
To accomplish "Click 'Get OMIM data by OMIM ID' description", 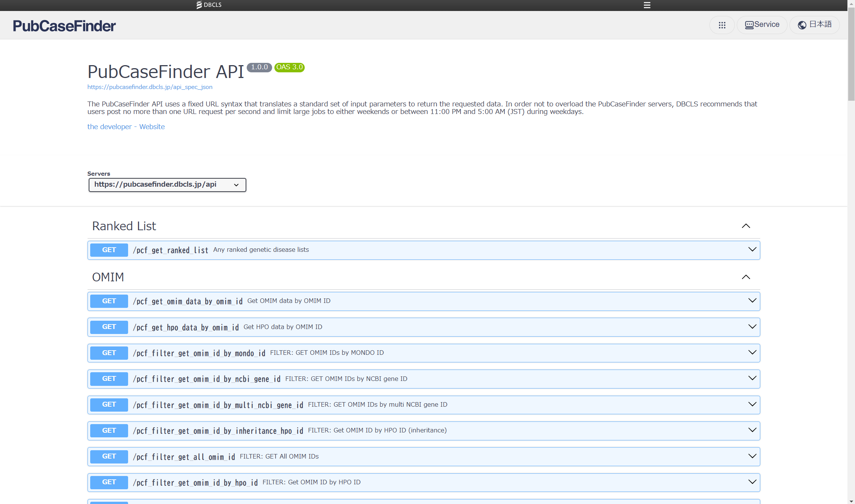I will click(x=289, y=301).
